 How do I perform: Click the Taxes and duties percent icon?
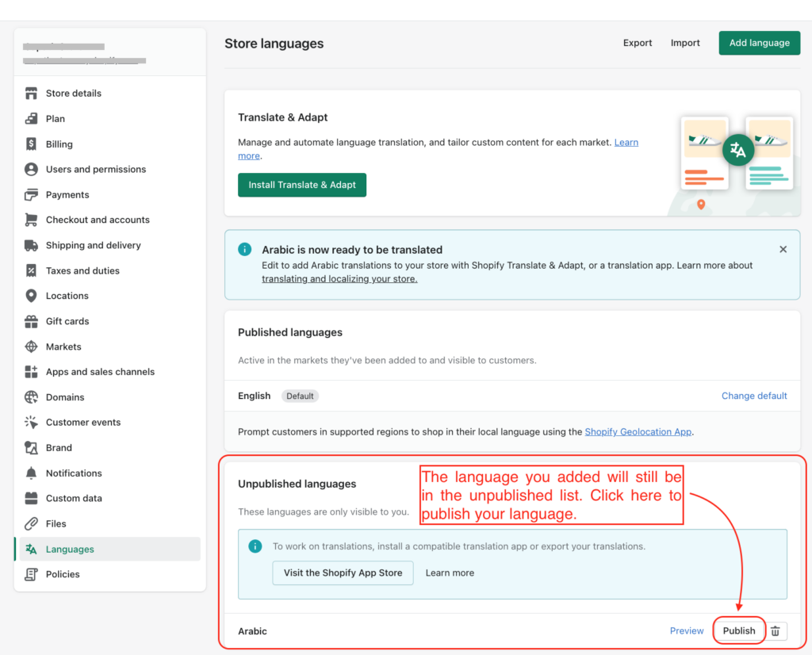tap(31, 270)
